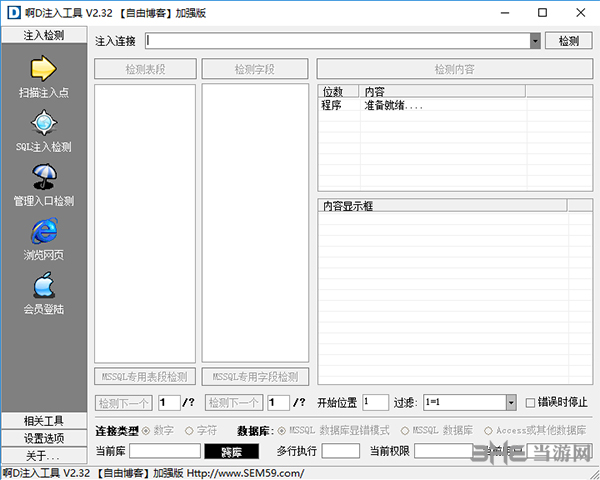600x480 pixels.
Task: Choose MSSQL 数据库显错模式 radio option
Action: (282, 431)
